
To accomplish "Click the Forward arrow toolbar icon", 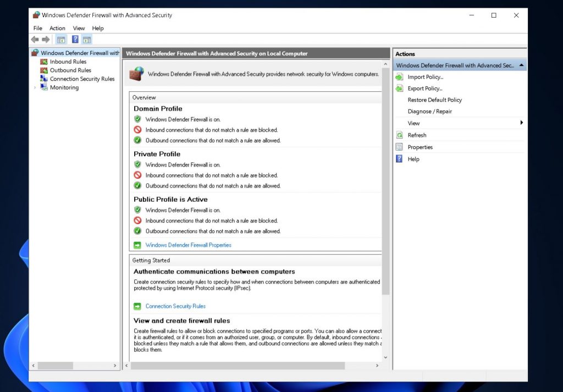I will tap(46, 40).
